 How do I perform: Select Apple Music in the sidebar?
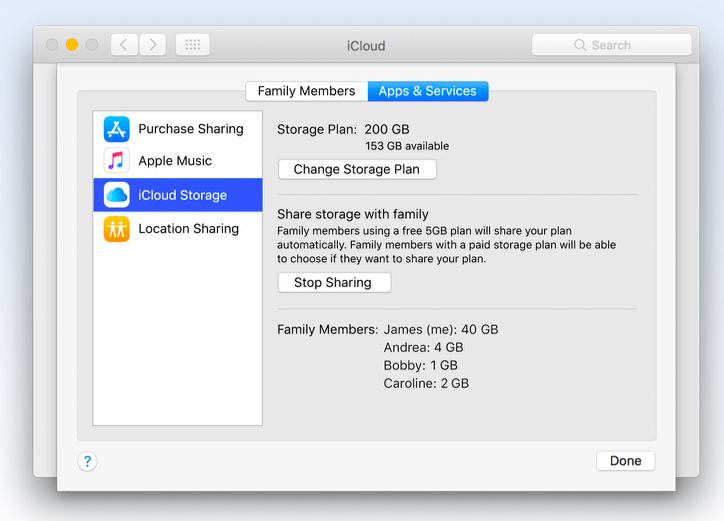pyautogui.click(x=178, y=161)
